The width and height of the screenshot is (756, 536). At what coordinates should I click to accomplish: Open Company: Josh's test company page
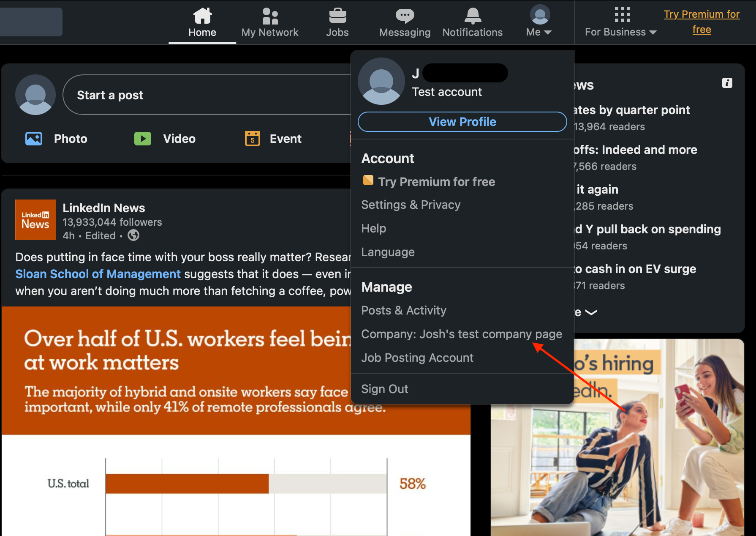(462, 334)
